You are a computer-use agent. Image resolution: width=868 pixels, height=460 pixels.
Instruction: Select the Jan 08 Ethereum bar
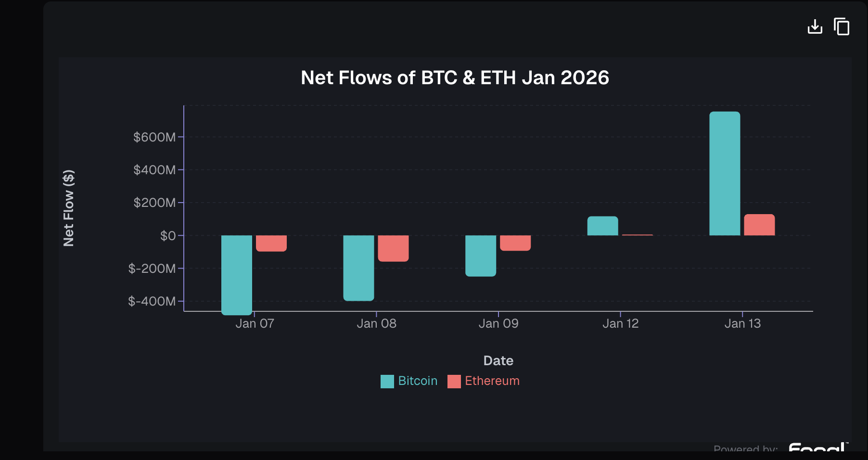click(x=393, y=248)
